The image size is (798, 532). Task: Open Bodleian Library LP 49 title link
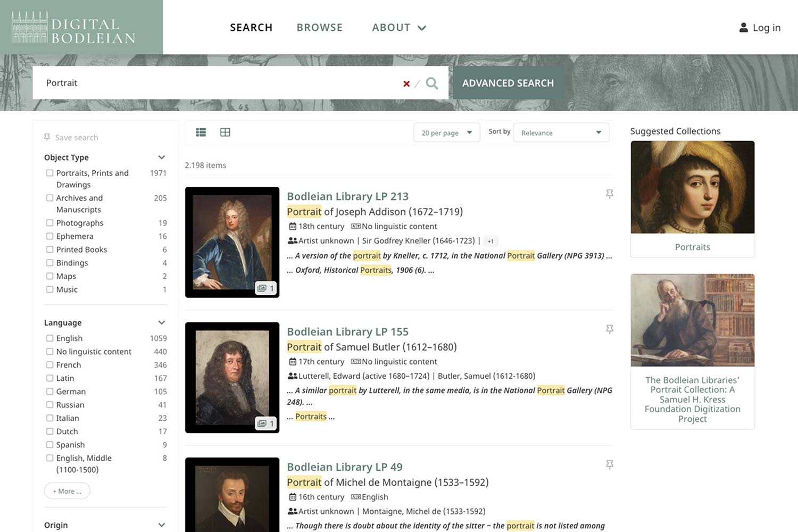[x=345, y=467]
